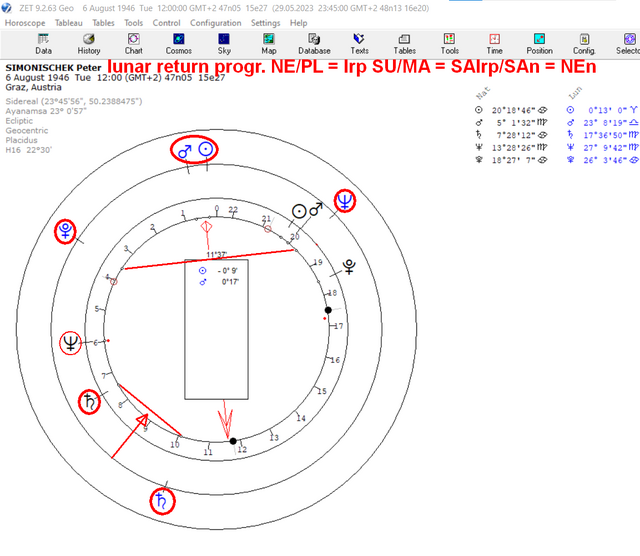Click the blue Pluto glyph at upper left
Viewport: 640px width, 556px height.
click(x=65, y=231)
